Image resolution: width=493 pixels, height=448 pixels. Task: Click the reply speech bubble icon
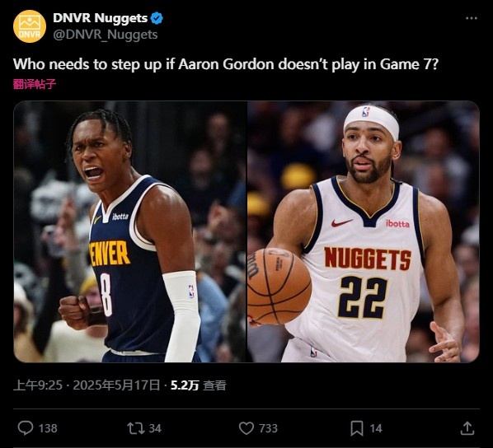click(x=26, y=428)
